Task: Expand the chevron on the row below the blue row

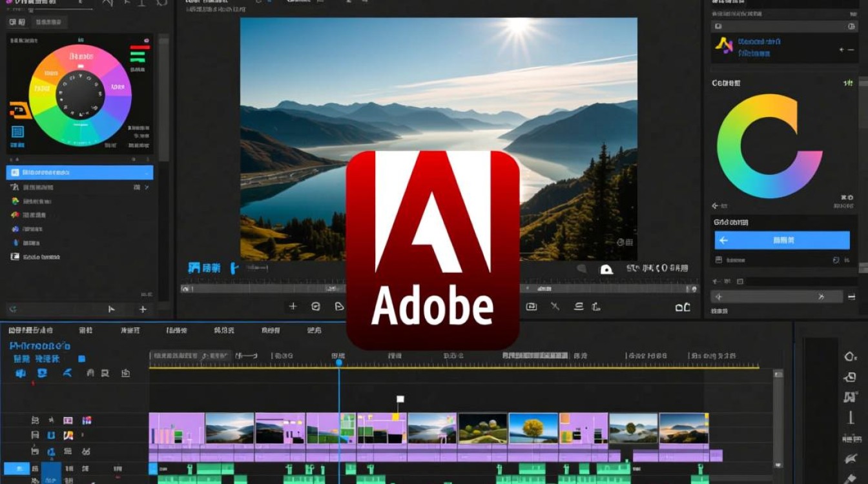Action: tap(147, 187)
